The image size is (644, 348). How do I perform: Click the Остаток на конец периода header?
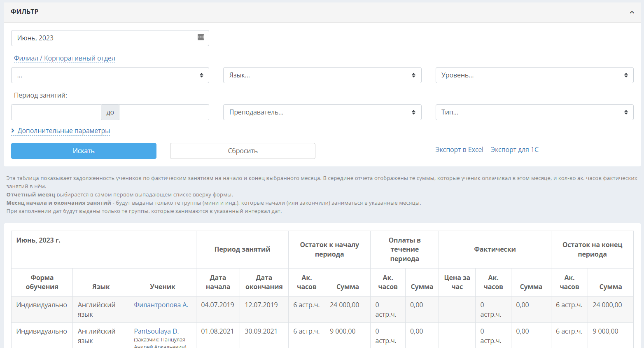[x=592, y=250]
